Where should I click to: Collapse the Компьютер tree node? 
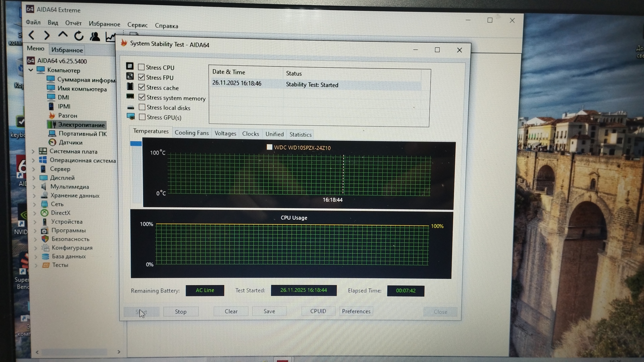(31, 70)
